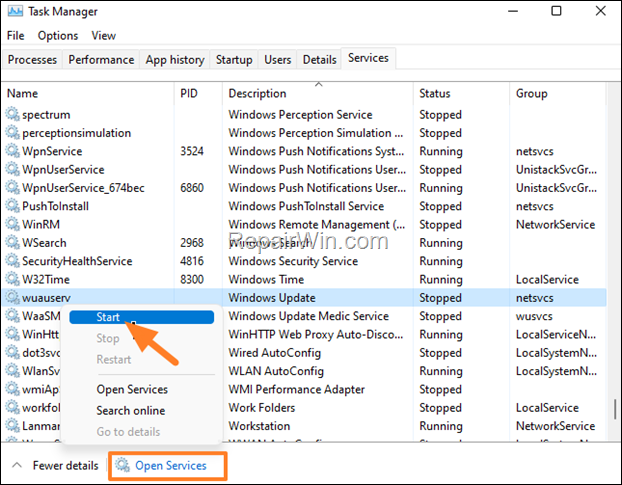The image size is (622, 485).
Task: Click WLAN AutoConfig description
Action: [x=276, y=371]
